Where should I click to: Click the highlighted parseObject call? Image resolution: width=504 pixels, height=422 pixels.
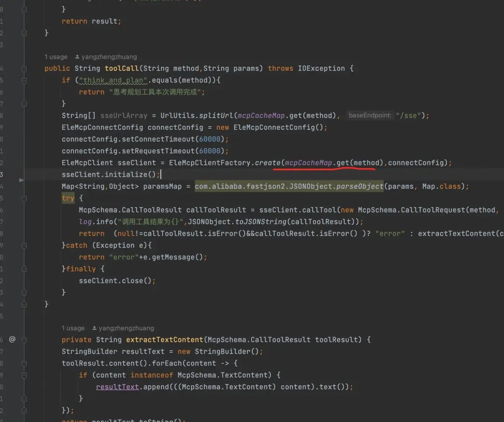tap(360, 186)
